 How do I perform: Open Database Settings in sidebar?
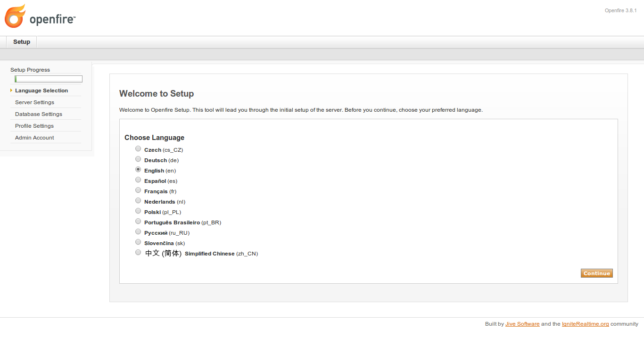(x=39, y=114)
